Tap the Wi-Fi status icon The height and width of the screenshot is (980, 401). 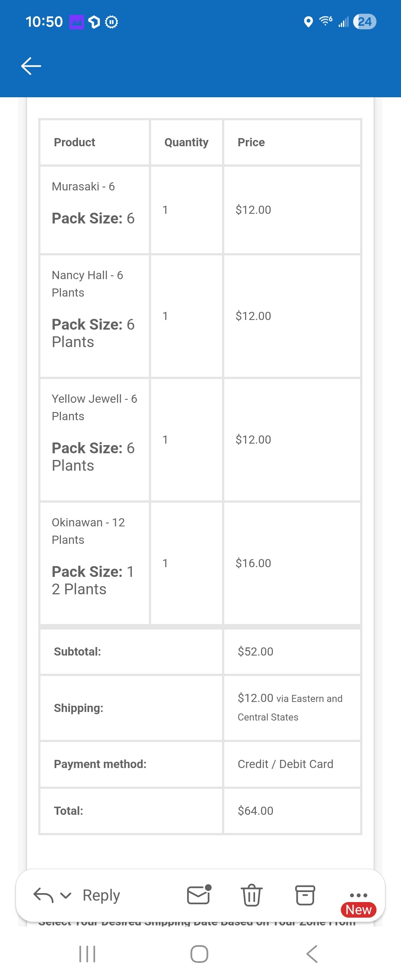pos(326,21)
